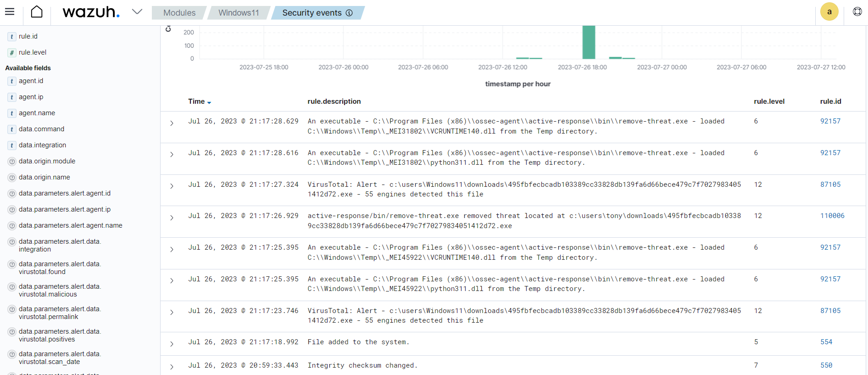The image size is (868, 375).
Task: Open rule 554 link
Action: coord(826,342)
